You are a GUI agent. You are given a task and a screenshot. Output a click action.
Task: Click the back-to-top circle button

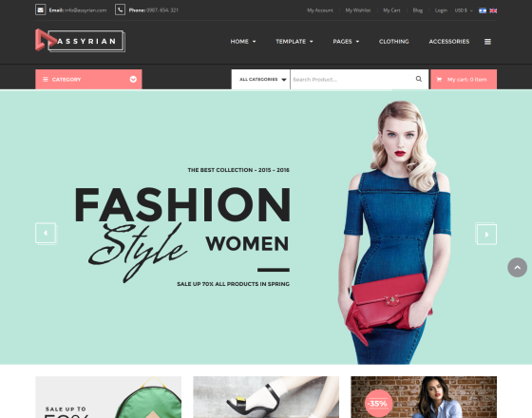tap(517, 267)
